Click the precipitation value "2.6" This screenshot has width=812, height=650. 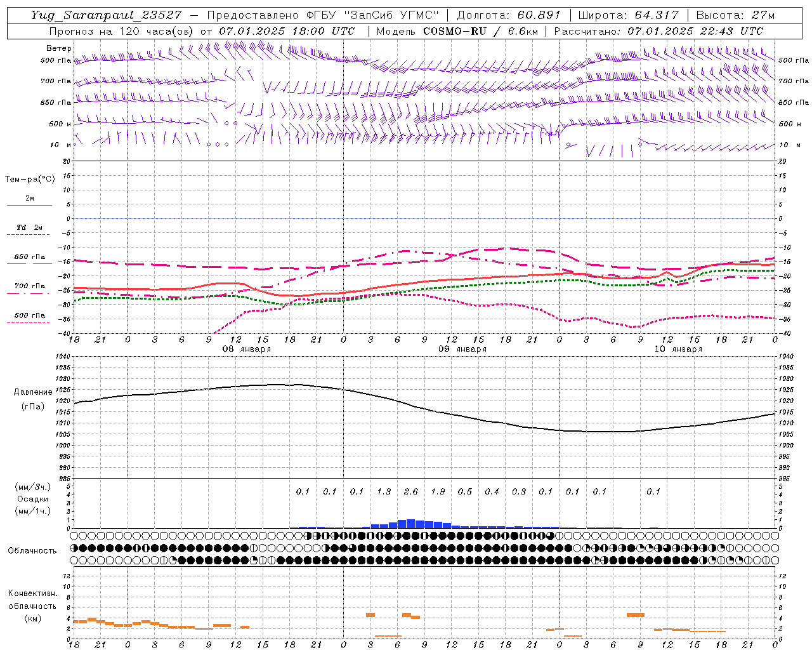pyautogui.click(x=410, y=491)
